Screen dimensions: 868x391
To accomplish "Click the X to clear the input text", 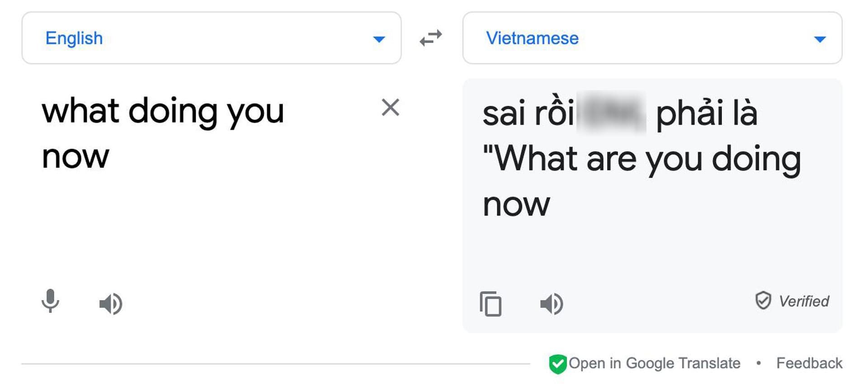I will (390, 108).
